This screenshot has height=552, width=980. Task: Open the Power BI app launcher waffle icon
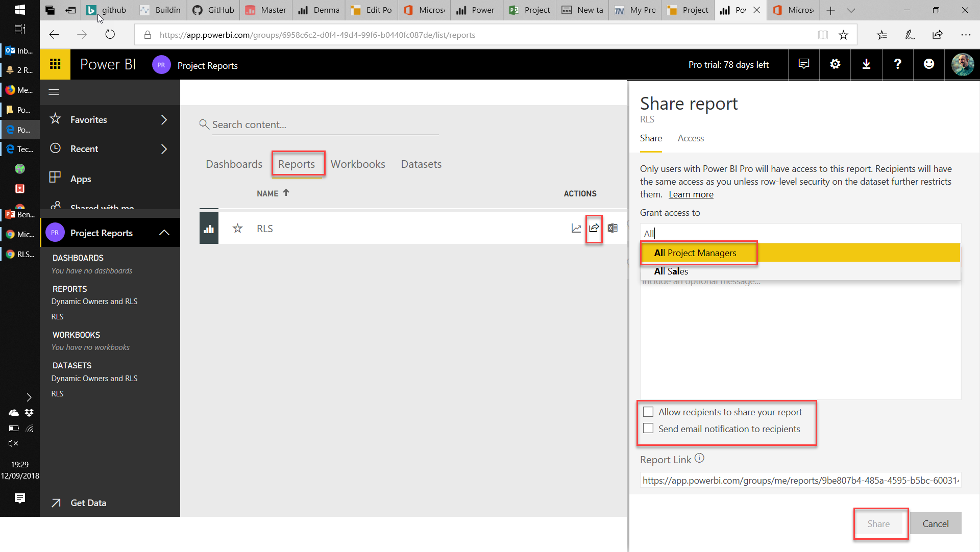(55, 64)
